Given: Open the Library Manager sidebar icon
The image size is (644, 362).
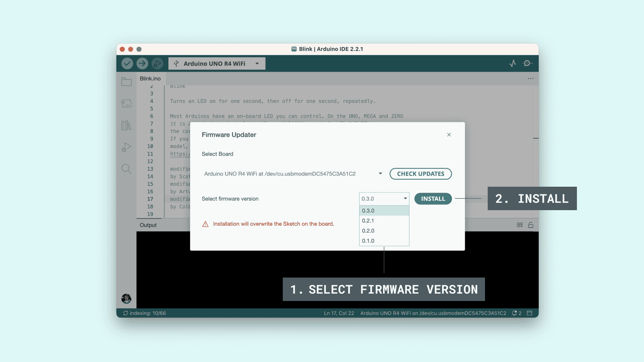Looking at the screenshot, I should [126, 125].
